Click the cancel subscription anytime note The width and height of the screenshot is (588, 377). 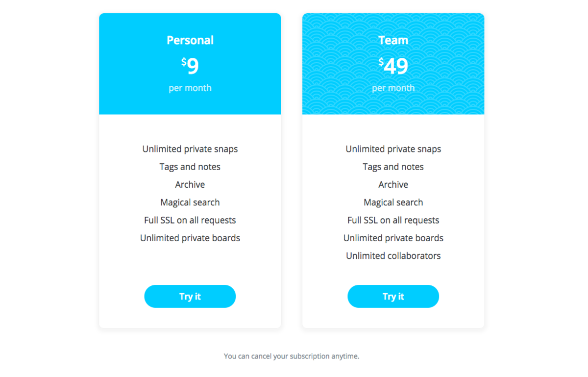click(x=292, y=356)
